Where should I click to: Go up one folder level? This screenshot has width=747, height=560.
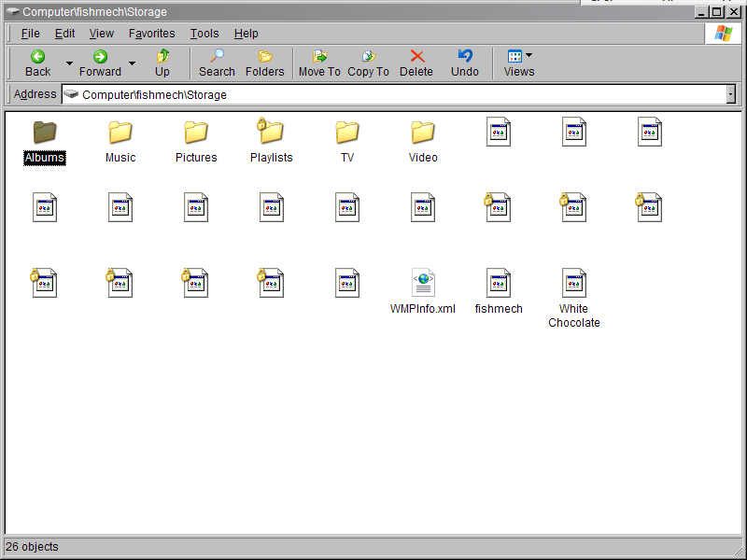tap(162, 63)
